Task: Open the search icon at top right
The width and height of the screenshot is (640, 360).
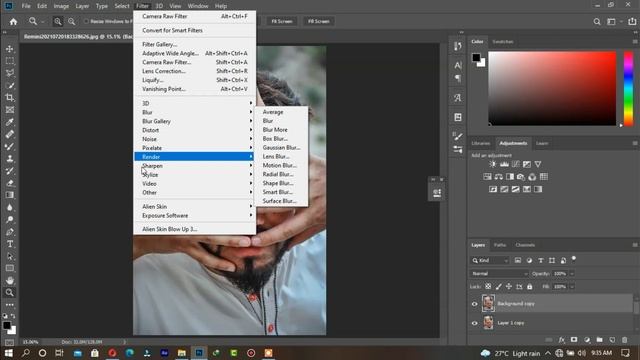Action: tap(597, 21)
